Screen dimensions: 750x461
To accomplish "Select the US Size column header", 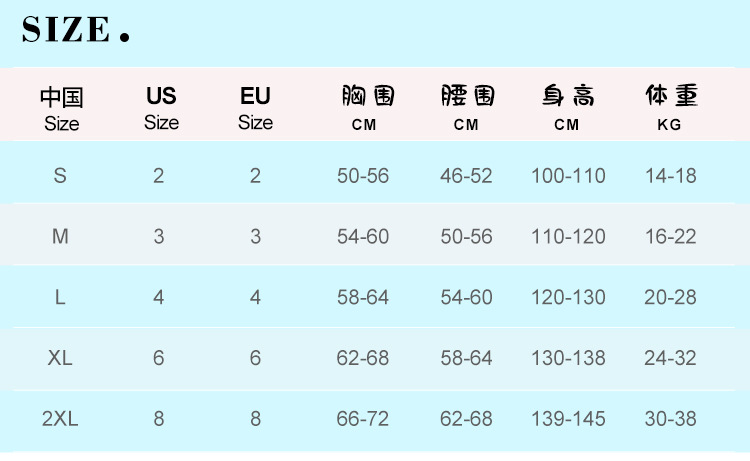I will click(x=161, y=108).
